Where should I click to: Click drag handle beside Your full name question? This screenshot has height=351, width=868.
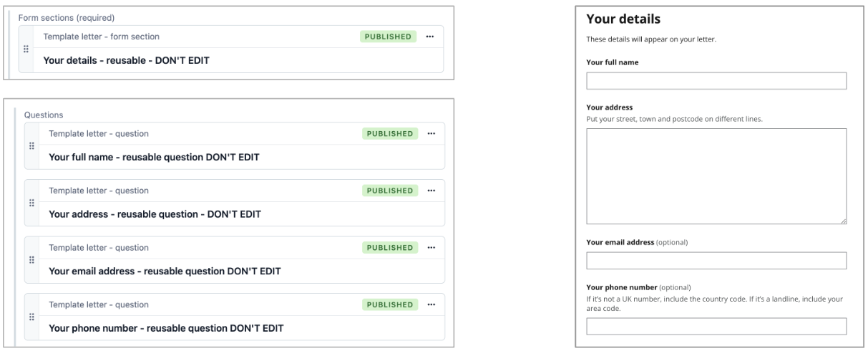(x=31, y=145)
